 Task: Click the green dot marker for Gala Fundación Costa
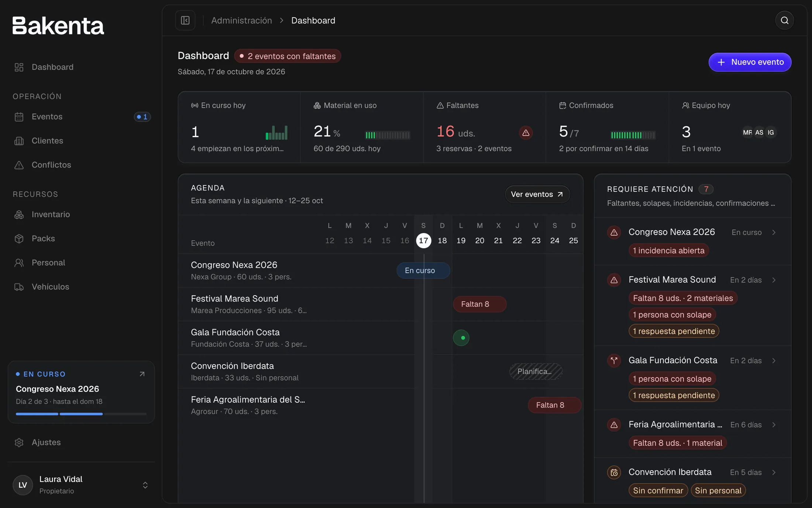tap(461, 338)
